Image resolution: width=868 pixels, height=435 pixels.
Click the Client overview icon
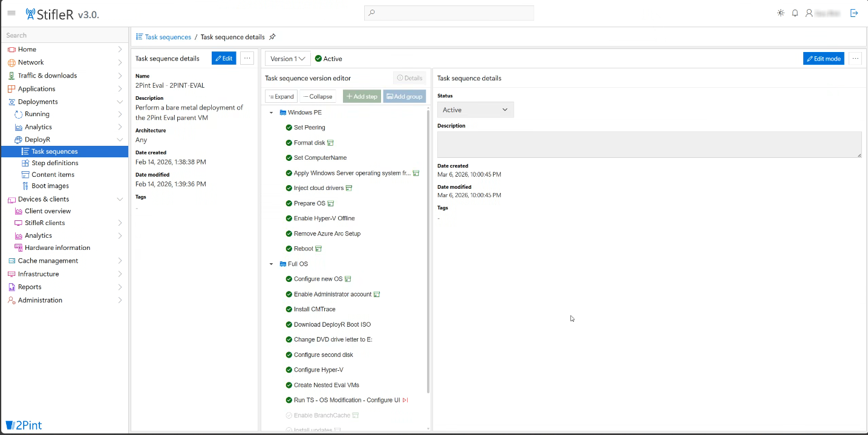(18, 211)
